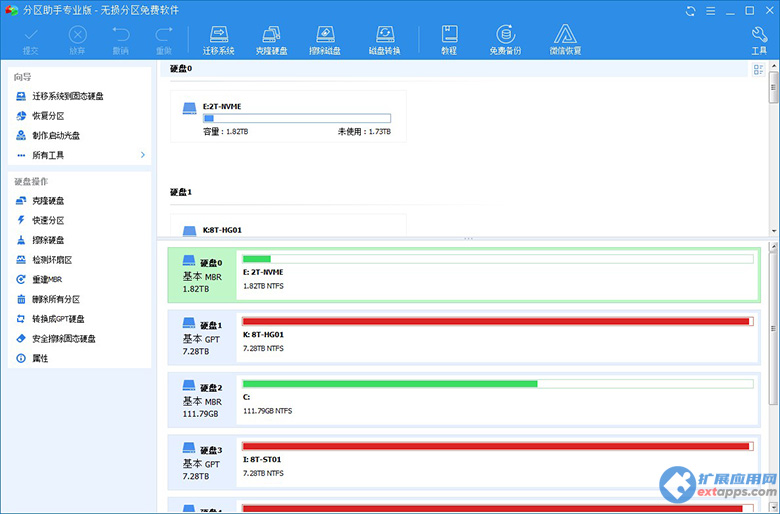Launch the 免费备份 free backup tool
This screenshot has width=780, height=514.
pos(505,41)
